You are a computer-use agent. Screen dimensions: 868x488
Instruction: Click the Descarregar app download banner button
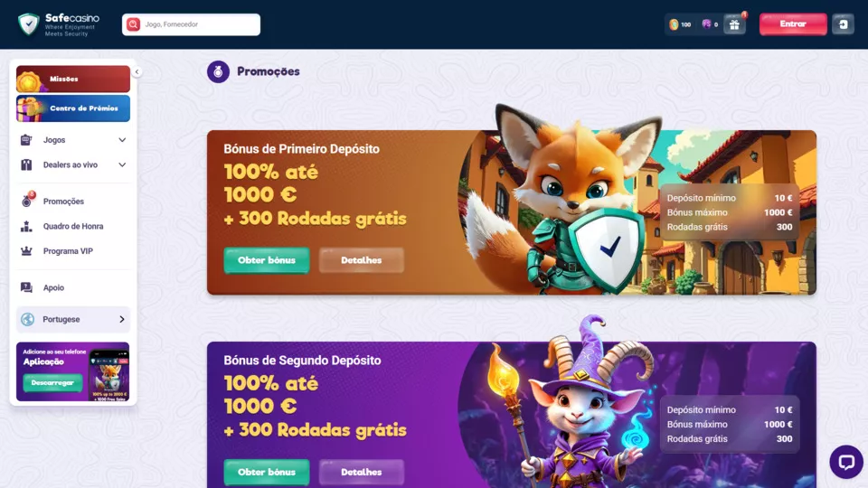point(52,383)
